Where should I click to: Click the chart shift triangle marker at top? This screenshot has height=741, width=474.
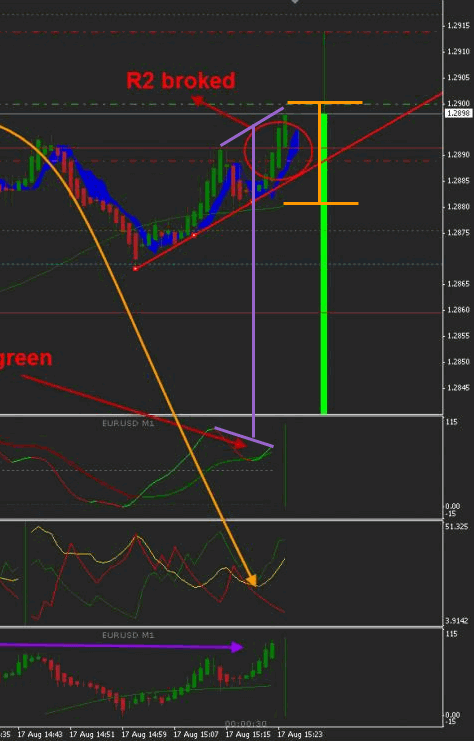295,1
